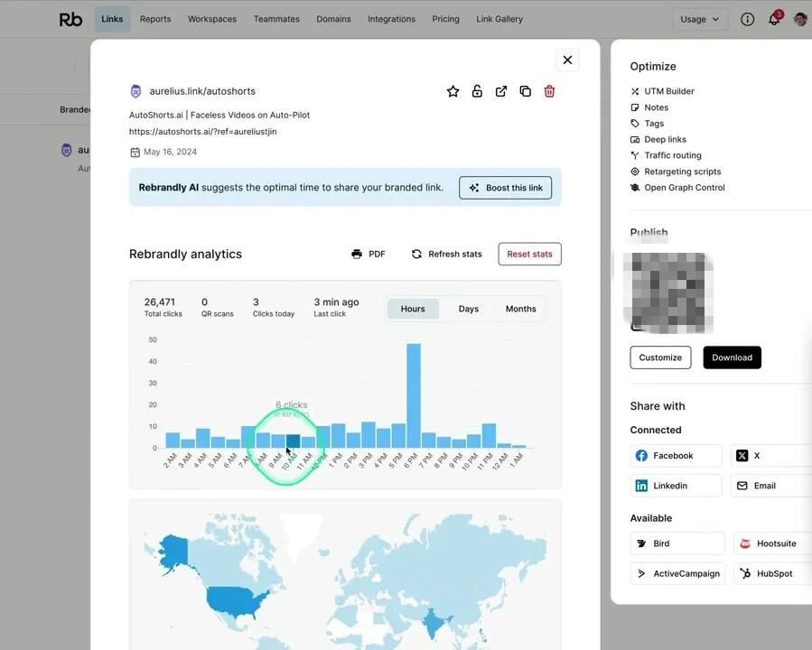Click the lock icon for link
Screen dimensions: 812x650
tap(477, 91)
